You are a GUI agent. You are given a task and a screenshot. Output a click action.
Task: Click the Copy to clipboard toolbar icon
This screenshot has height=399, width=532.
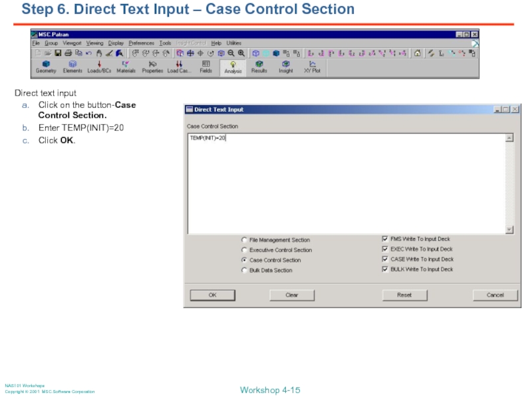click(78, 53)
